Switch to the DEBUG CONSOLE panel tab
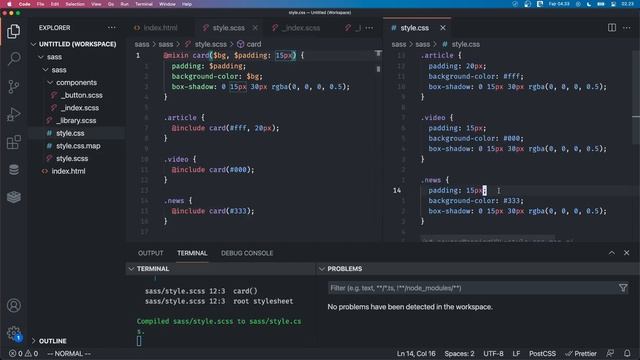The image size is (640, 360). [247, 253]
